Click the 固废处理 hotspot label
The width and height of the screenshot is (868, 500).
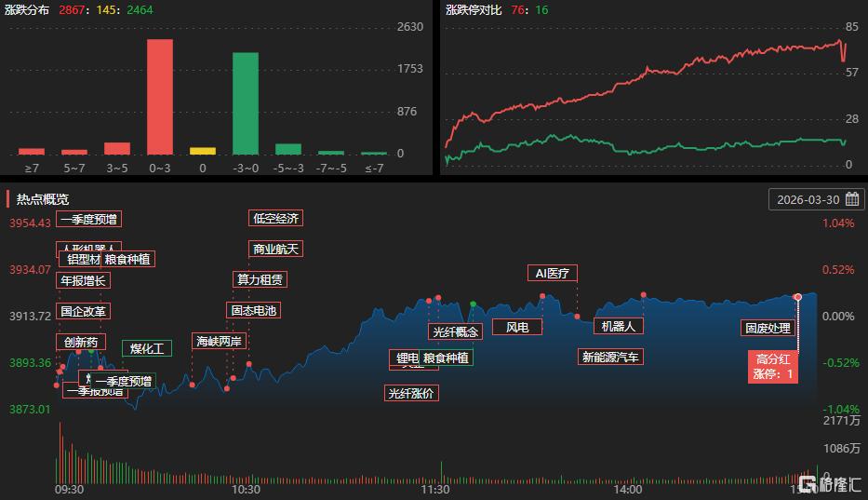(767, 329)
